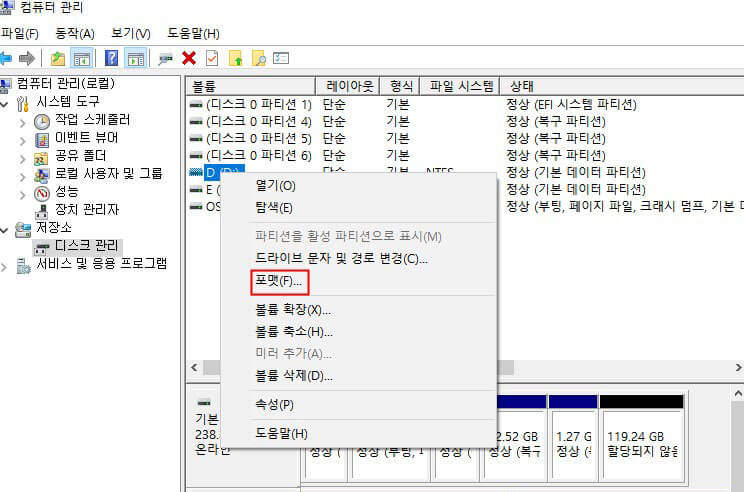The width and height of the screenshot is (744, 492).
Task: Click the 서비스 및 응용 프로그램 icon
Action: [x=23, y=265]
